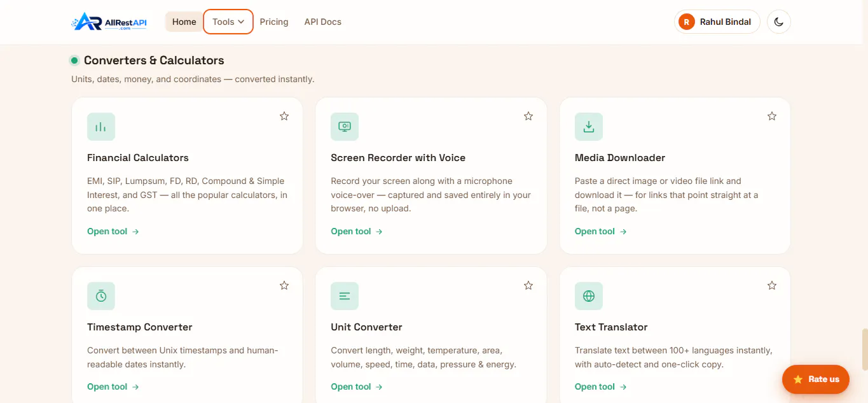Favorite the Unit Converter tool

528,285
